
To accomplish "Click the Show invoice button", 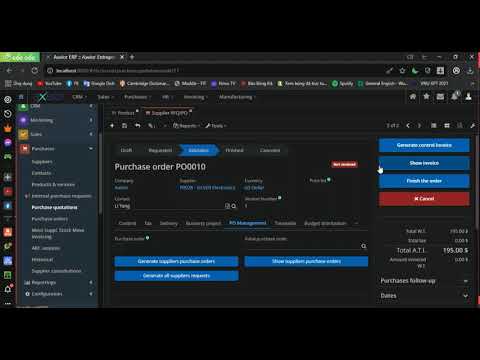I will [424, 163].
